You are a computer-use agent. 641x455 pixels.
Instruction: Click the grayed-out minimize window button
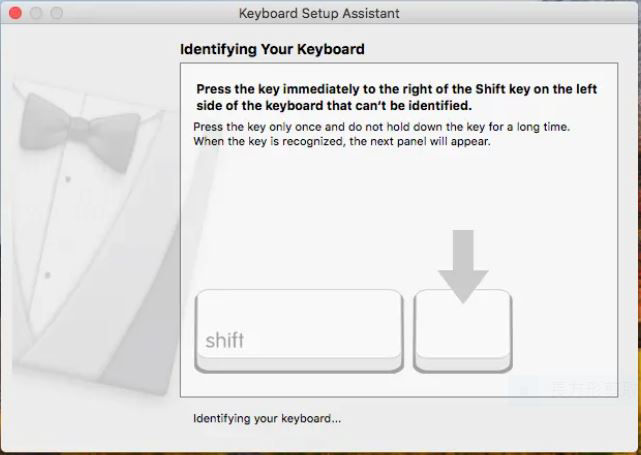click(36, 13)
